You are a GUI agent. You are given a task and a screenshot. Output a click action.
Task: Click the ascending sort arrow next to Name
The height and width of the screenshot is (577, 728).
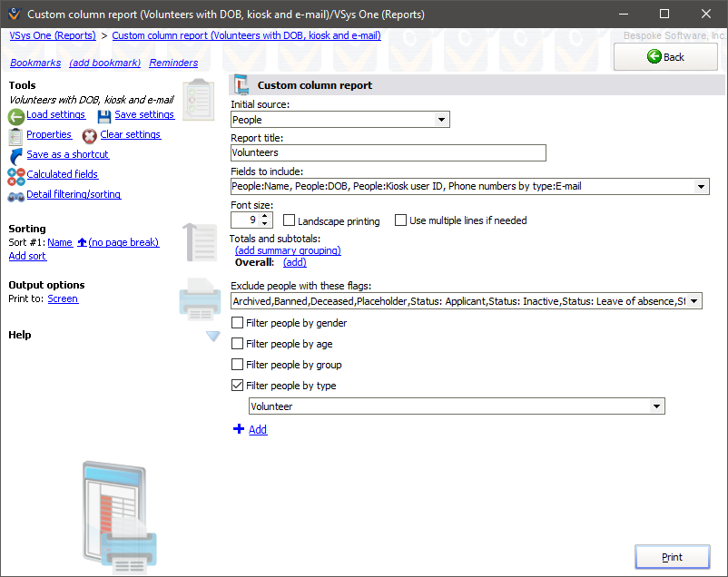(x=83, y=241)
